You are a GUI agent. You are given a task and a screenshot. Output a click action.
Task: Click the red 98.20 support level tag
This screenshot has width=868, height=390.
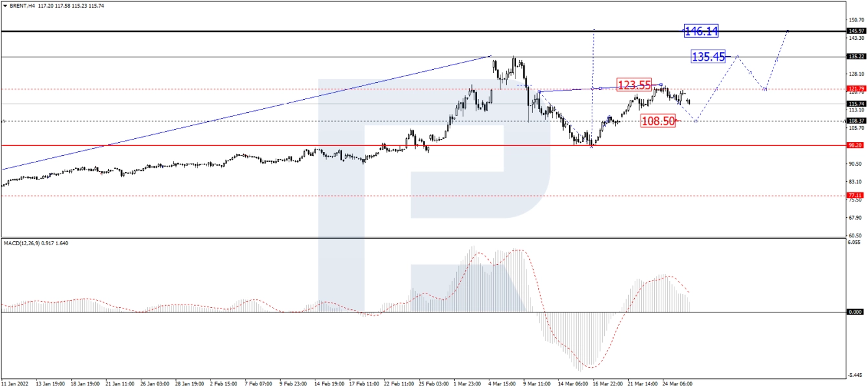point(856,145)
